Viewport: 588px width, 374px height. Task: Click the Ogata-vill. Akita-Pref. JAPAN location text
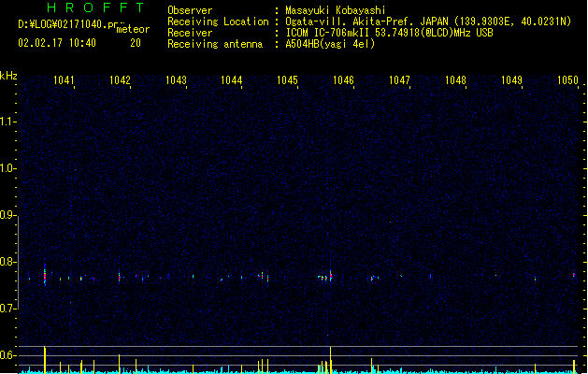point(428,22)
